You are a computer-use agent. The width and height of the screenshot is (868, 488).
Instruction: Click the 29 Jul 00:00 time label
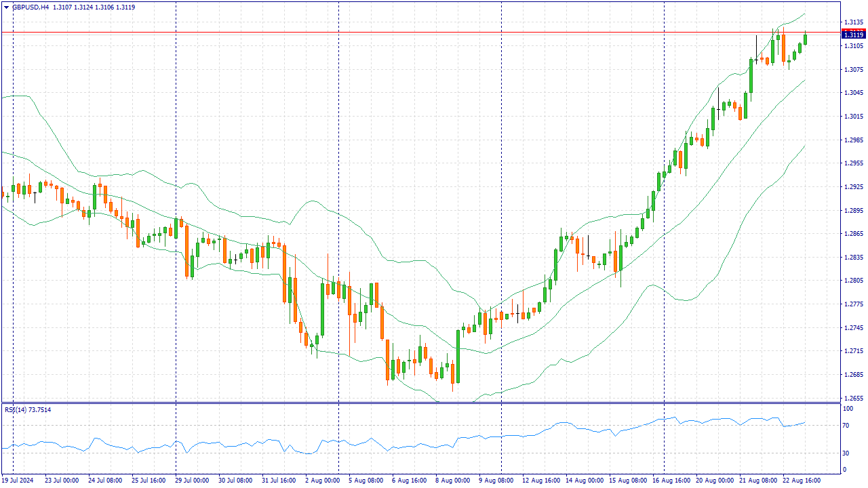tap(192, 481)
